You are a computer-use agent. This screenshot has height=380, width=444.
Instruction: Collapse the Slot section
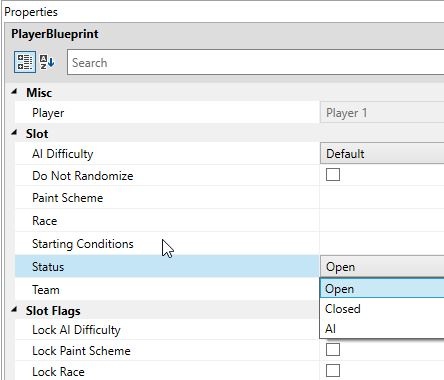(x=14, y=133)
